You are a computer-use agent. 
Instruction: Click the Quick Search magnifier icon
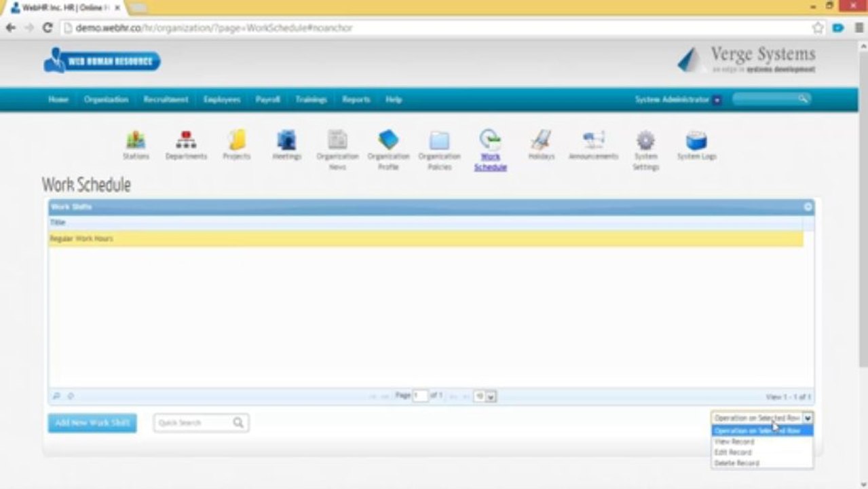[x=238, y=422]
